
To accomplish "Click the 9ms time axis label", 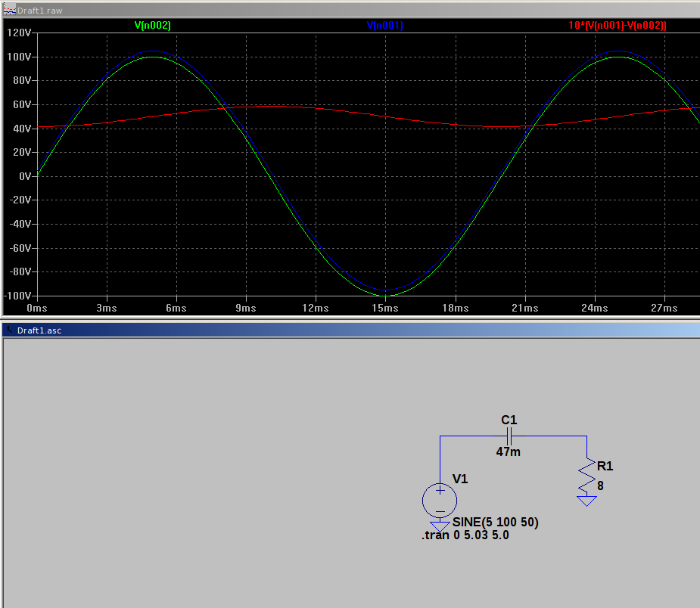I will pos(246,309).
